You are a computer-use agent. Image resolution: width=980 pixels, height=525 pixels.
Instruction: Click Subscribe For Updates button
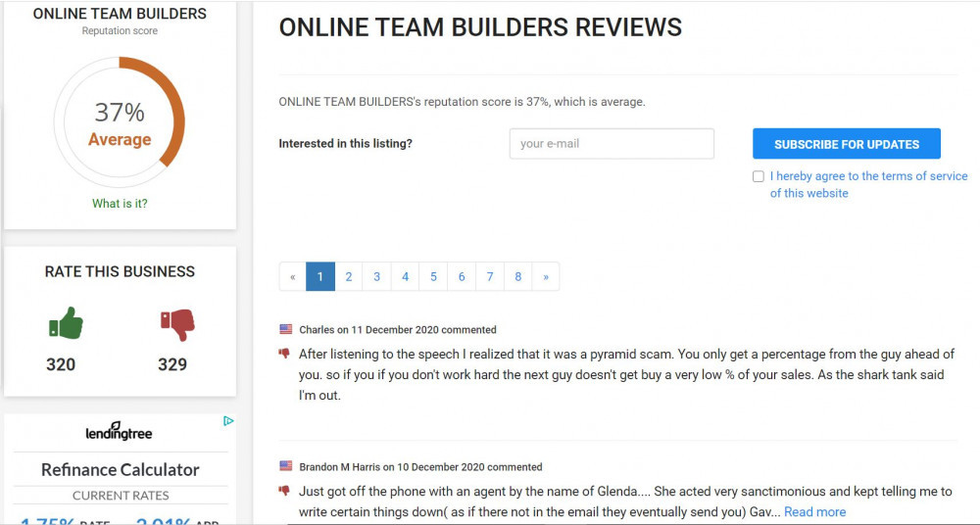[x=847, y=144]
